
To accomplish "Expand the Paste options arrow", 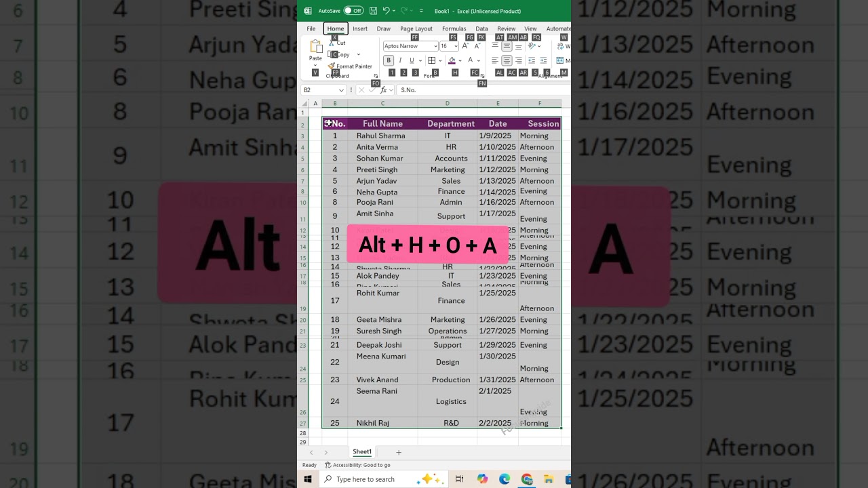I will pyautogui.click(x=315, y=66).
